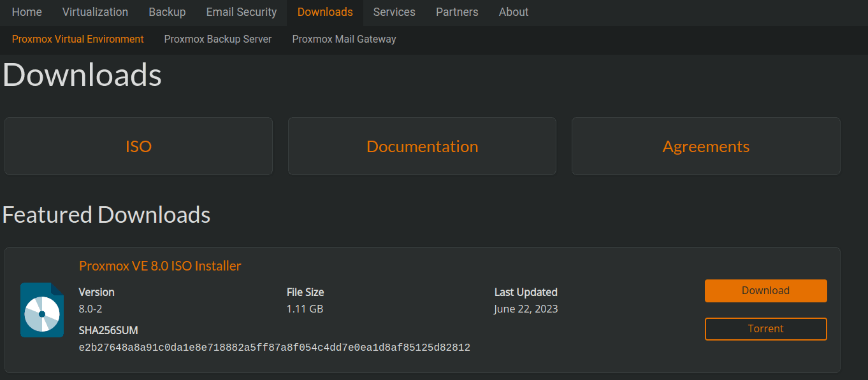This screenshot has height=380, width=868.
Task: Download the Proxmox VE 8.0 ISO
Action: tap(765, 291)
